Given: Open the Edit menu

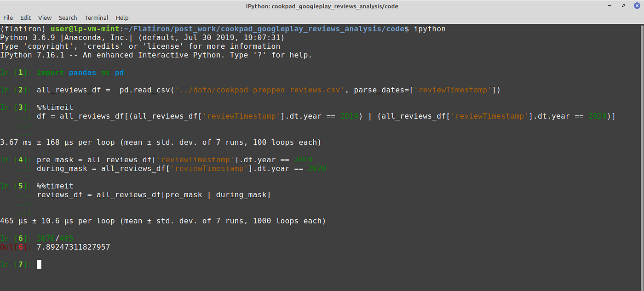Looking at the screenshot, I should [x=25, y=17].
